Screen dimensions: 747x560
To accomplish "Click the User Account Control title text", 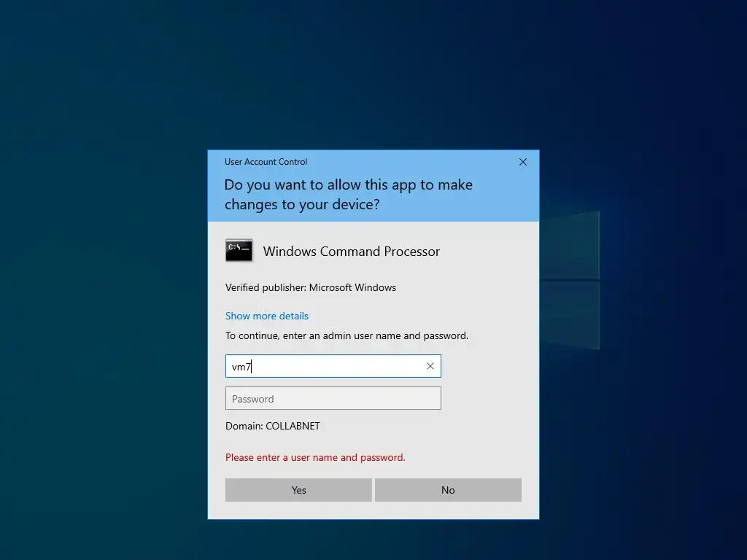I will point(266,162).
